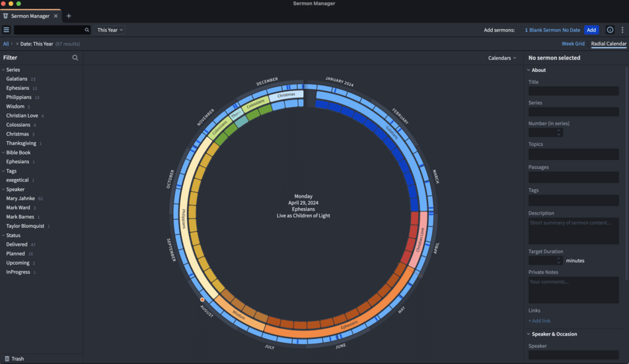Open the Calendars dropdown
The height and width of the screenshot is (364, 629).
502,58
